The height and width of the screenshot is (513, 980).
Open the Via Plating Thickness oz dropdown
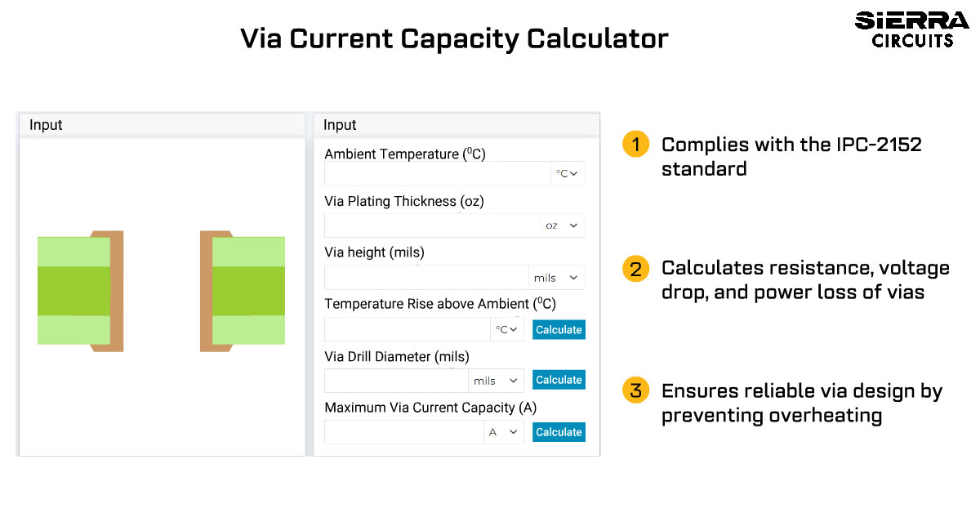(562, 225)
